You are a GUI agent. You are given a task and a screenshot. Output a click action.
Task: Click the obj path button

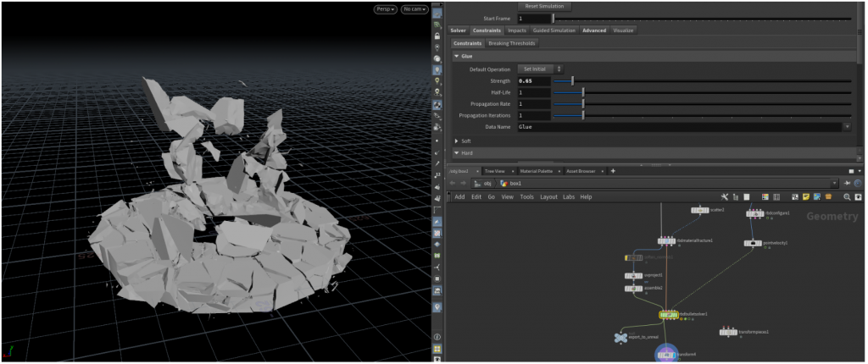[x=482, y=184]
